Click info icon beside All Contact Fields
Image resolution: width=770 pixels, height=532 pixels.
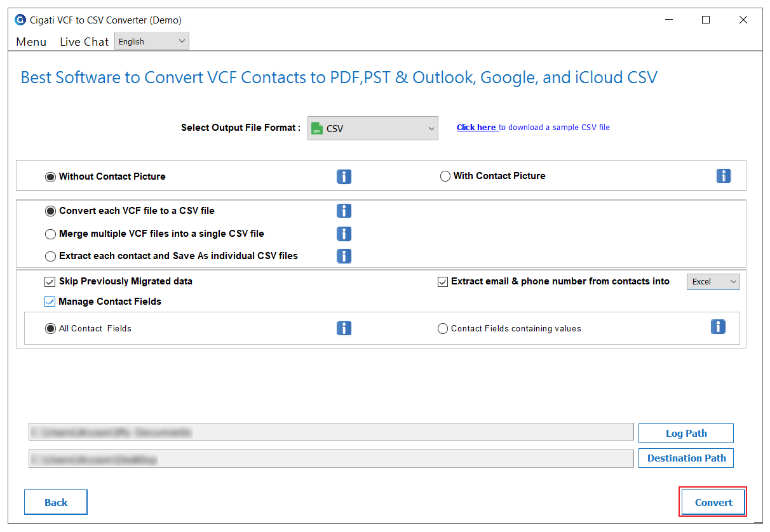pyautogui.click(x=344, y=328)
